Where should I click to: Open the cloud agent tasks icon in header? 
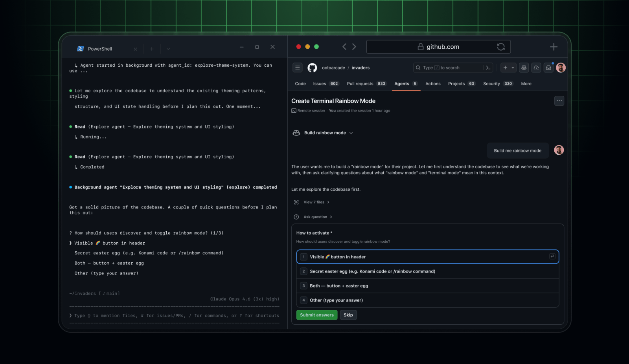[536, 68]
